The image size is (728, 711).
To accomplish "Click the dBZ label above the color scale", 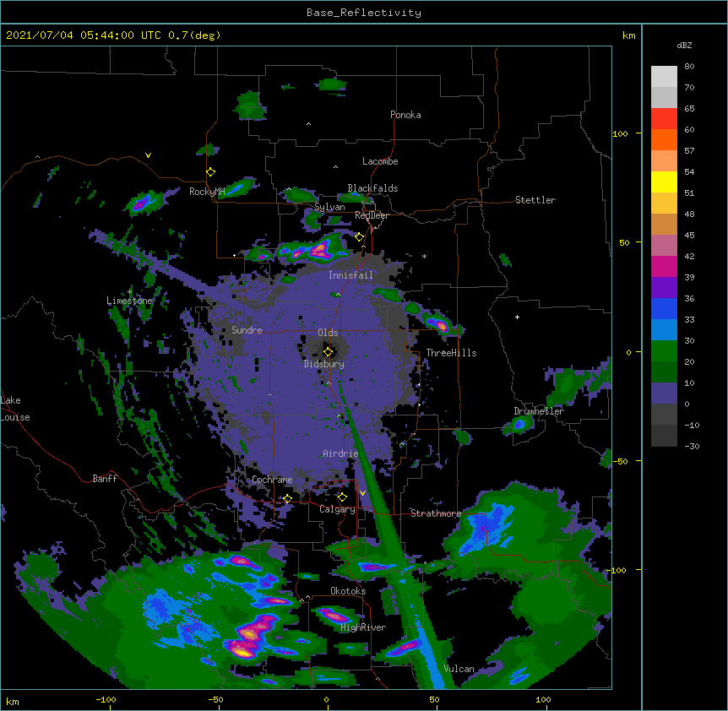I will pos(684,46).
